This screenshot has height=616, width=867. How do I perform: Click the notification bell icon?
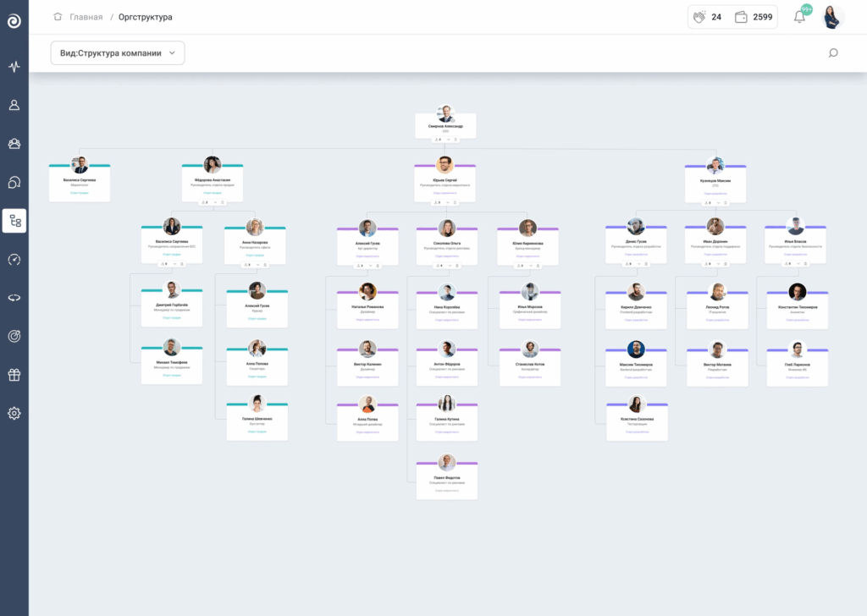click(x=799, y=17)
